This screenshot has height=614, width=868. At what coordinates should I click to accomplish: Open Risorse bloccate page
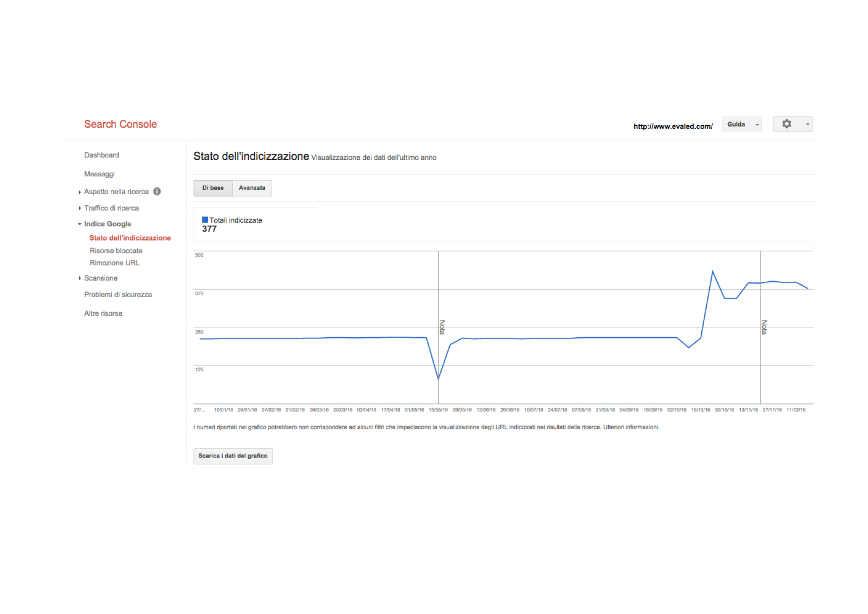click(116, 251)
